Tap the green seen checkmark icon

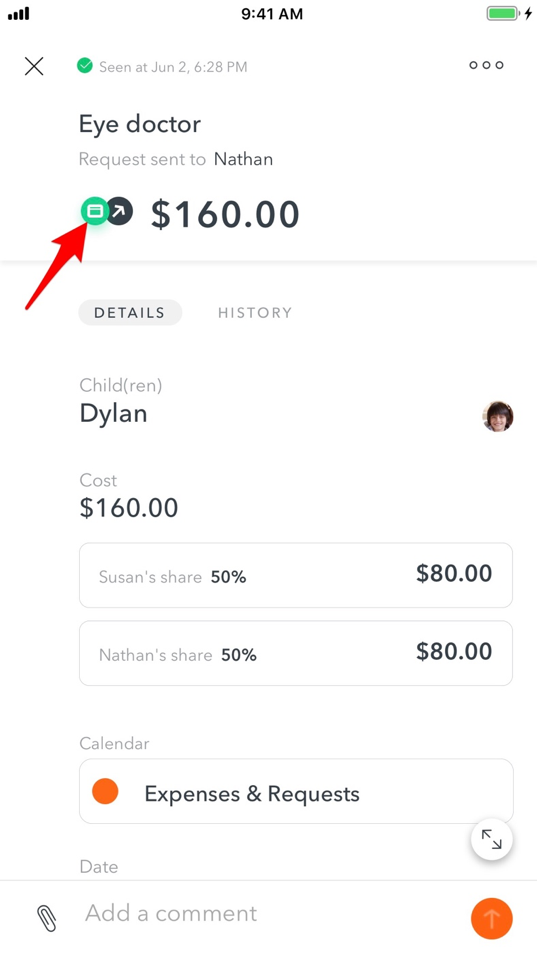pos(85,65)
